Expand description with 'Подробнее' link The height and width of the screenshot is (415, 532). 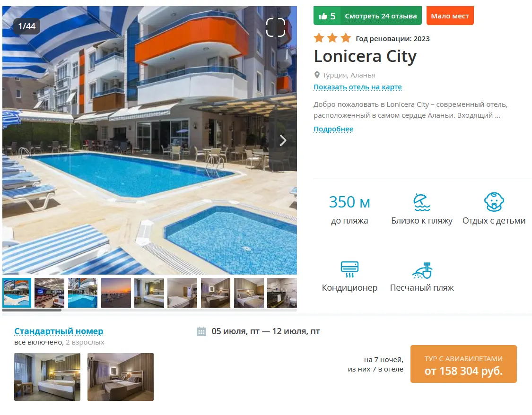(x=333, y=129)
